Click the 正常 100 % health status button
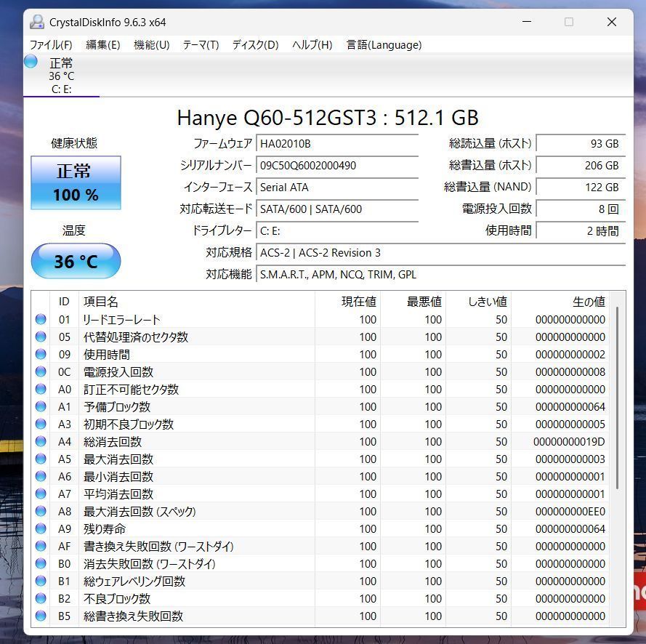 coord(76,183)
